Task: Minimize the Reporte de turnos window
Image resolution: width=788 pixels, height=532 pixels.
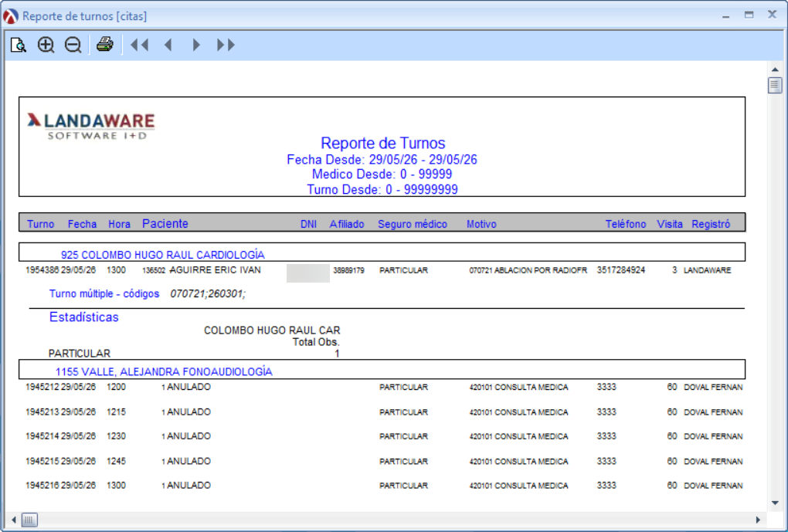Action: pyautogui.click(x=725, y=16)
